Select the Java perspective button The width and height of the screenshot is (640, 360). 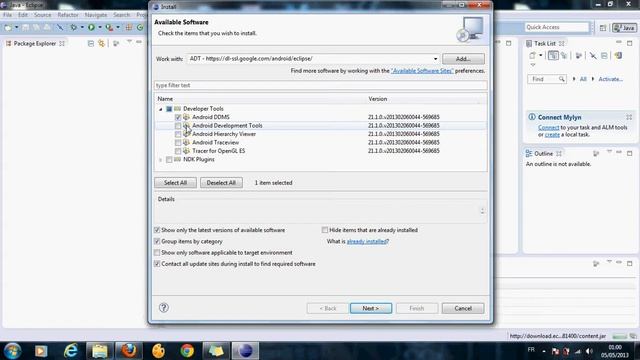pos(624,28)
